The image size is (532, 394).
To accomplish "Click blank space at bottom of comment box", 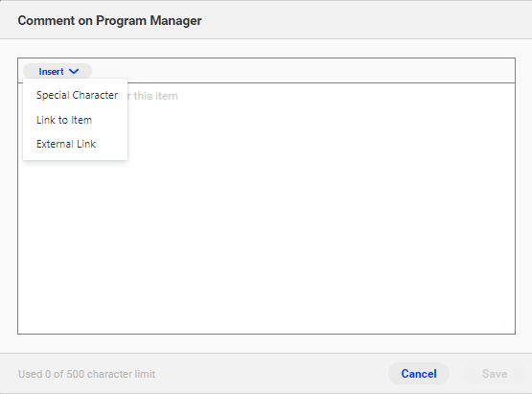I will click(266, 315).
